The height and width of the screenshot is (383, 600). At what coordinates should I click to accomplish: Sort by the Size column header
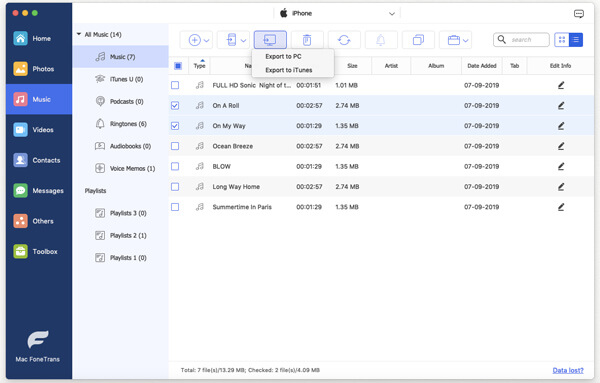tap(352, 66)
